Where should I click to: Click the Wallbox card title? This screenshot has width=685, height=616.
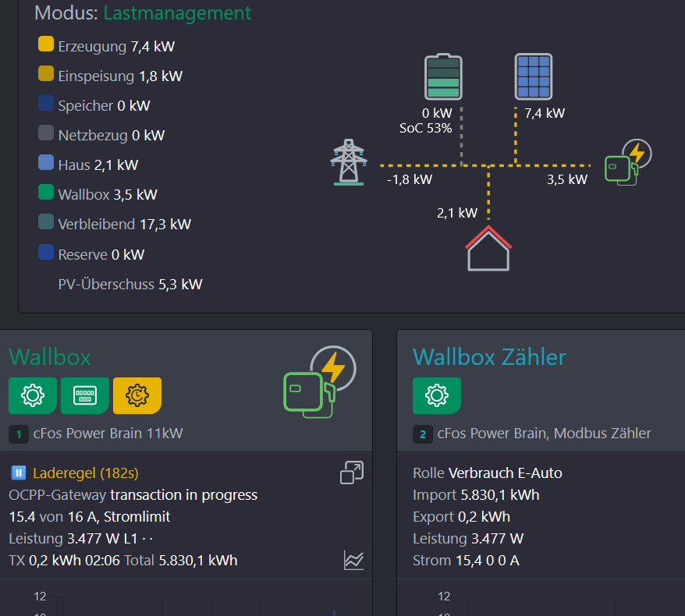(x=50, y=357)
